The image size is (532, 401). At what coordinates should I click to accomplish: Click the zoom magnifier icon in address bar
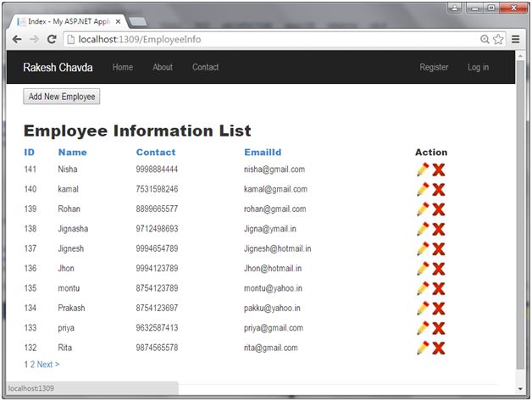point(485,39)
